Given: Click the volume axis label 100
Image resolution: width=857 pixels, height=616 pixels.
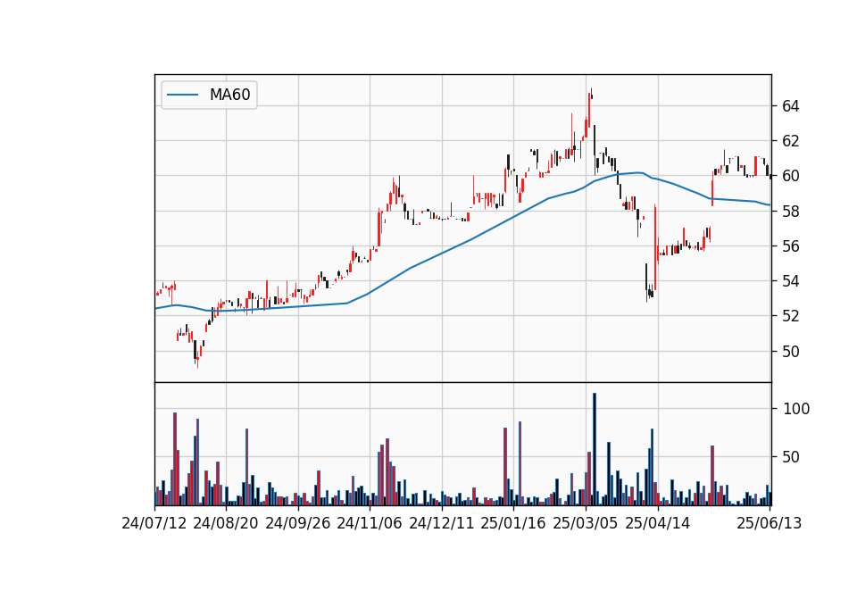Looking at the screenshot, I should 796,409.
